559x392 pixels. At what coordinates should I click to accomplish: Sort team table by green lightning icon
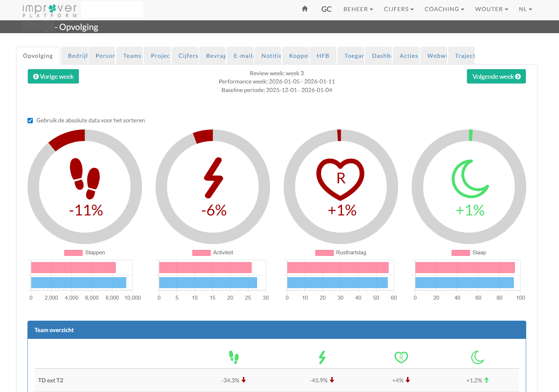[x=322, y=357]
